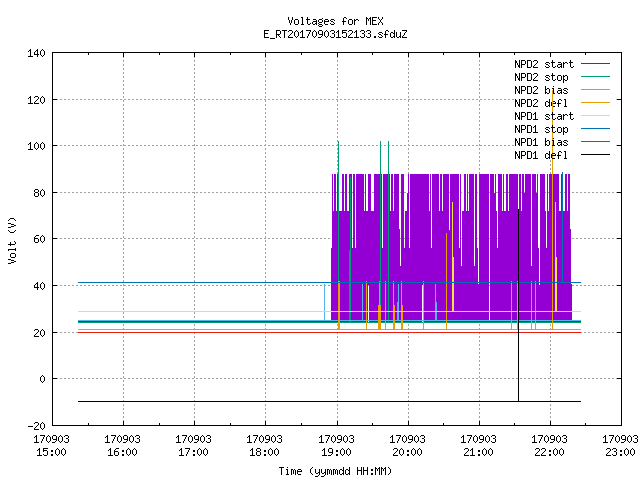Click the NPD1 defl black legend line
This screenshot has width=640, height=480.
pos(595,155)
